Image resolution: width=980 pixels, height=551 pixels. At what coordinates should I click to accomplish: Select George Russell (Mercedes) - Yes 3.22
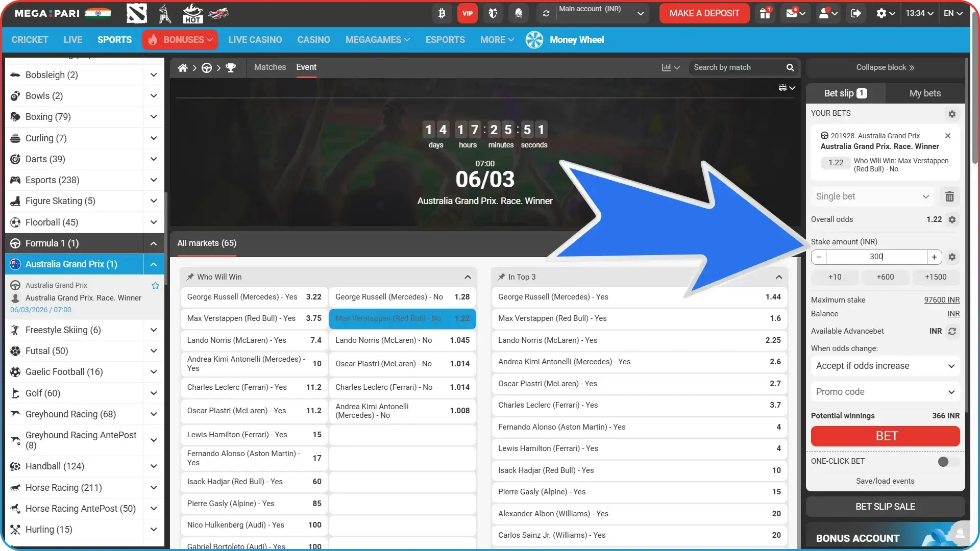[x=254, y=297]
